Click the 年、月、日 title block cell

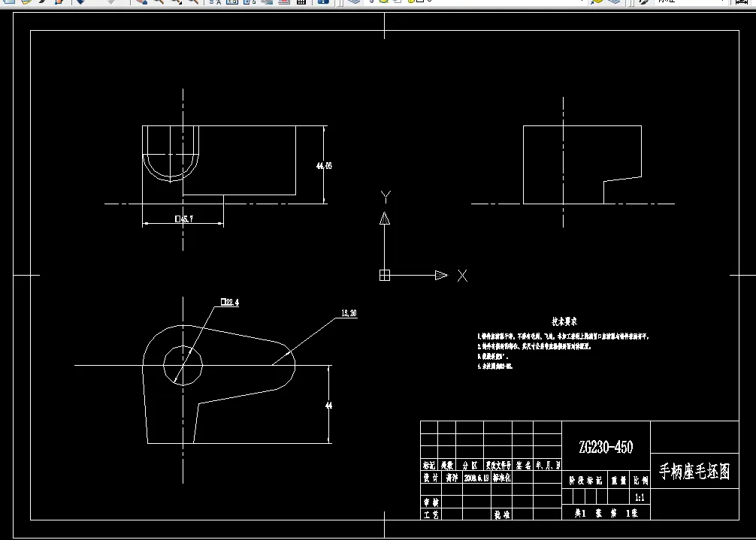[547, 465]
